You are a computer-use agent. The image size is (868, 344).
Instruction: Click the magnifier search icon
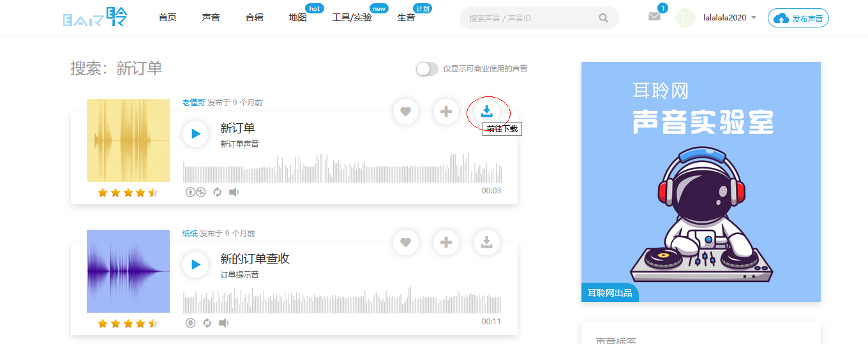click(603, 18)
